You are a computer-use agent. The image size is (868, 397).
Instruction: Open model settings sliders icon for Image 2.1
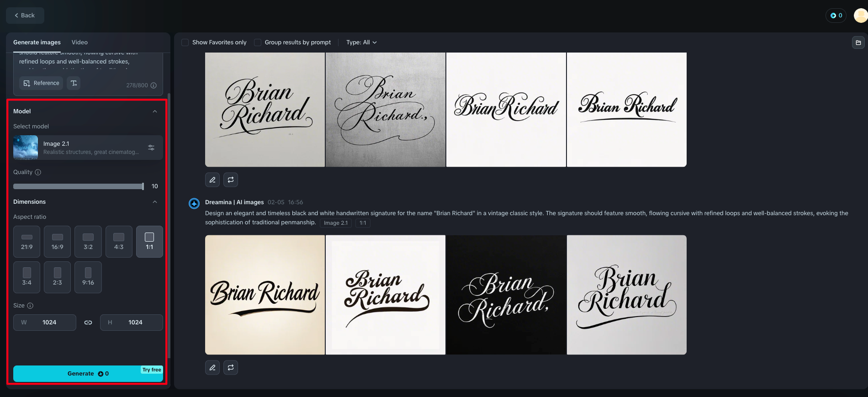[x=151, y=148]
